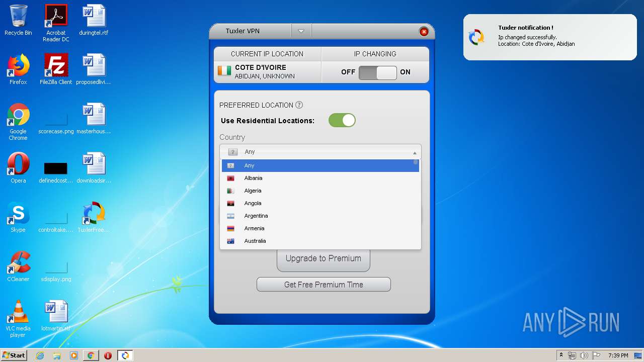Open the Recycle Bin desktop icon
This screenshot has width=644, height=362.
tap(18, 20)
